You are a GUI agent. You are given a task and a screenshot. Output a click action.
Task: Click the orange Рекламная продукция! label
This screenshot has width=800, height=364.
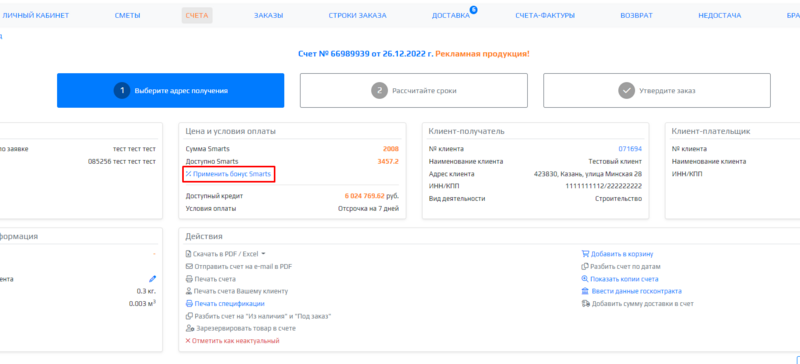pyautogui.click(x=483, y=54)
